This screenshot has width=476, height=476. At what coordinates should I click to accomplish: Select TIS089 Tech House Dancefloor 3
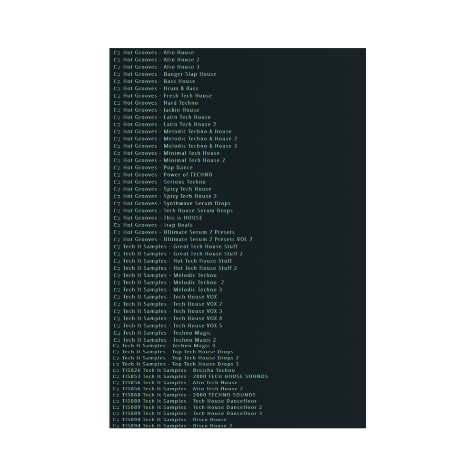tap(192, 414)
